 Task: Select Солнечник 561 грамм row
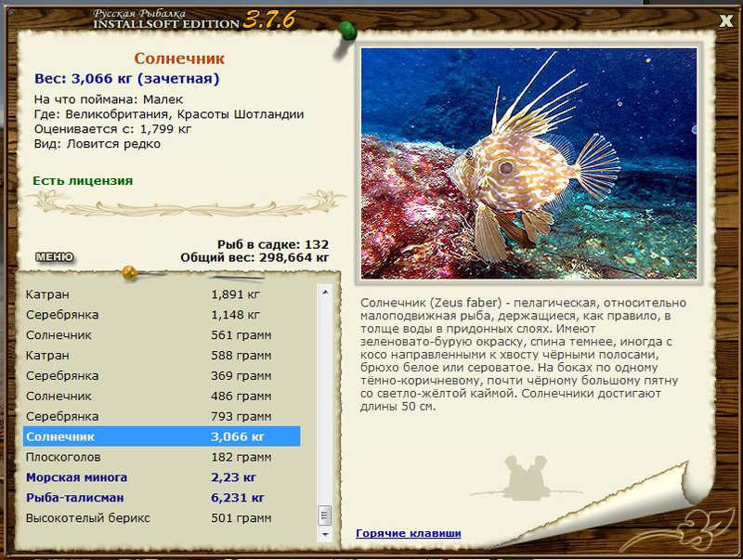coord(162,335)
